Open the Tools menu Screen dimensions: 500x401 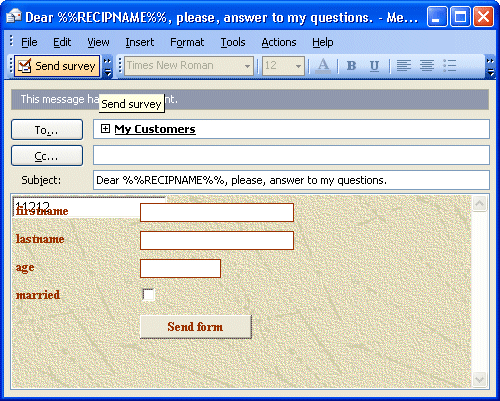pyautogui.click(x=233, y=42)
